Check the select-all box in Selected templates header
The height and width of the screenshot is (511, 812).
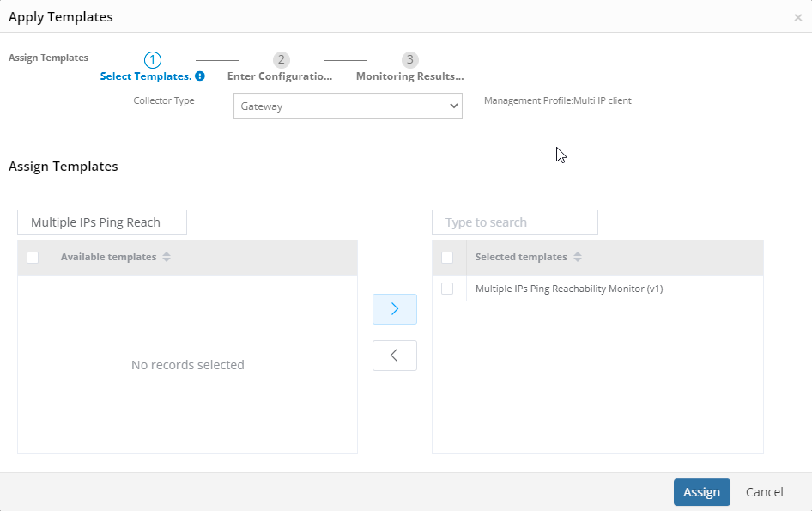447,257
